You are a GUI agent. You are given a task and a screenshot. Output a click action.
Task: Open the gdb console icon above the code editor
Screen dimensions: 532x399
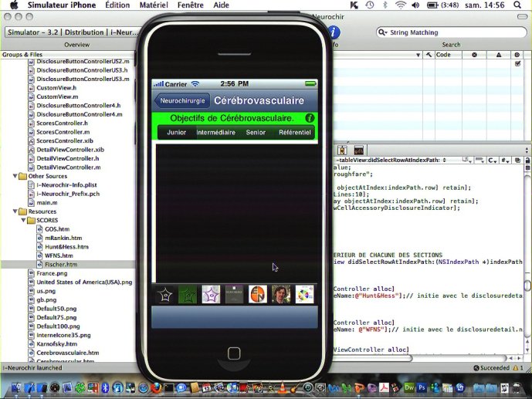pos(359,150)
